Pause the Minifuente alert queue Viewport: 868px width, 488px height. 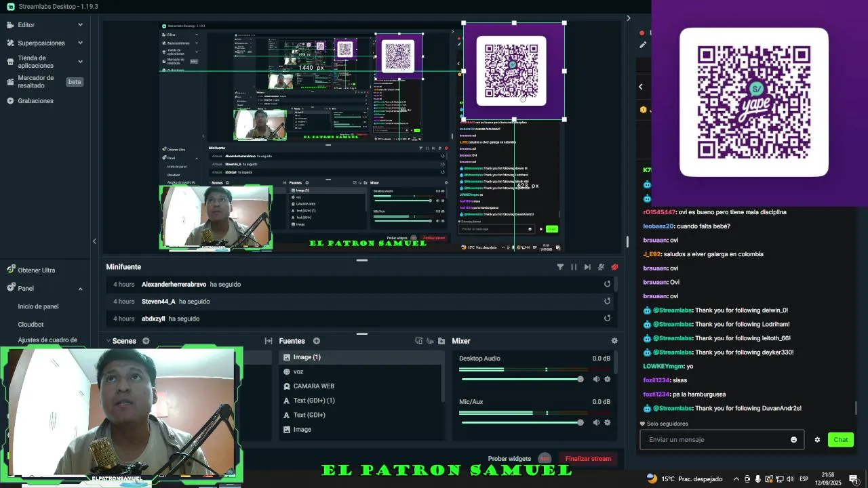coord(574,267)
